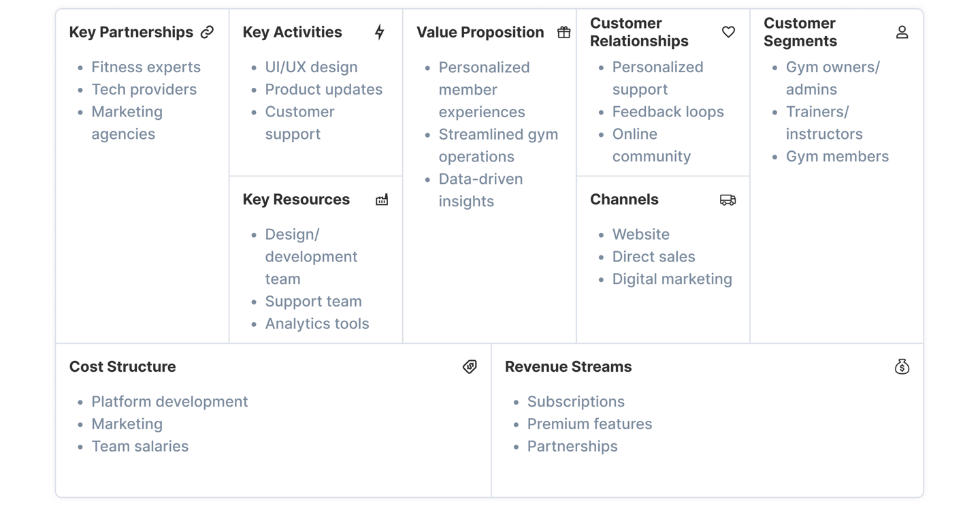Click the link icon beside Key Partnerships
This screenshot has height=506, width=980.
tap(207, 32)
